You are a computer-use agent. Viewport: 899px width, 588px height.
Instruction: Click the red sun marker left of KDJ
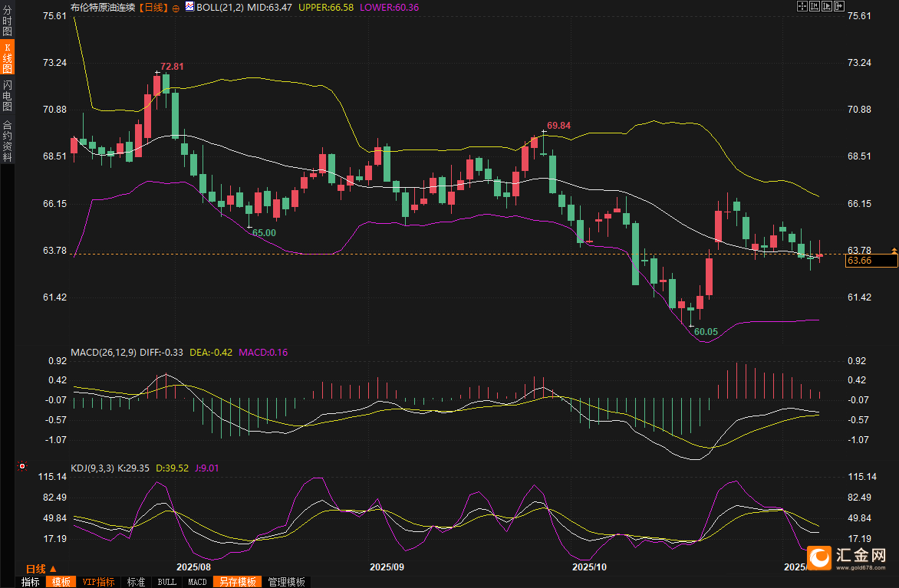[x=21, y=466]
